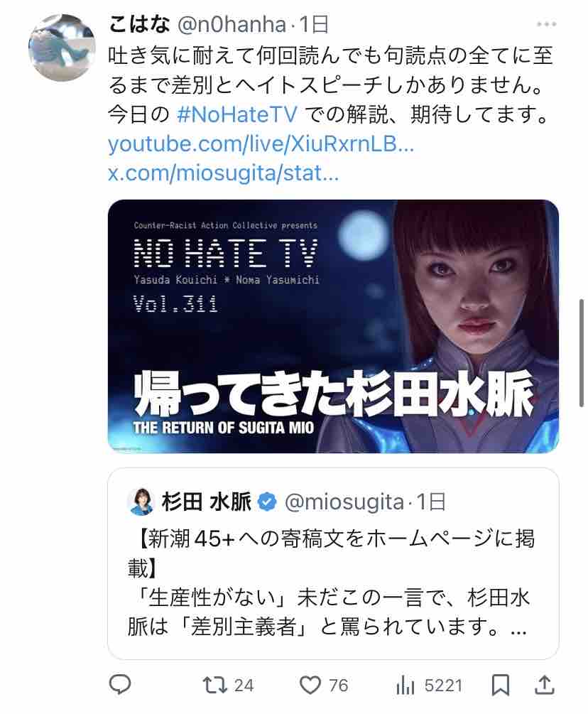Click the vertical scrollbar thumb

(581, 353)
